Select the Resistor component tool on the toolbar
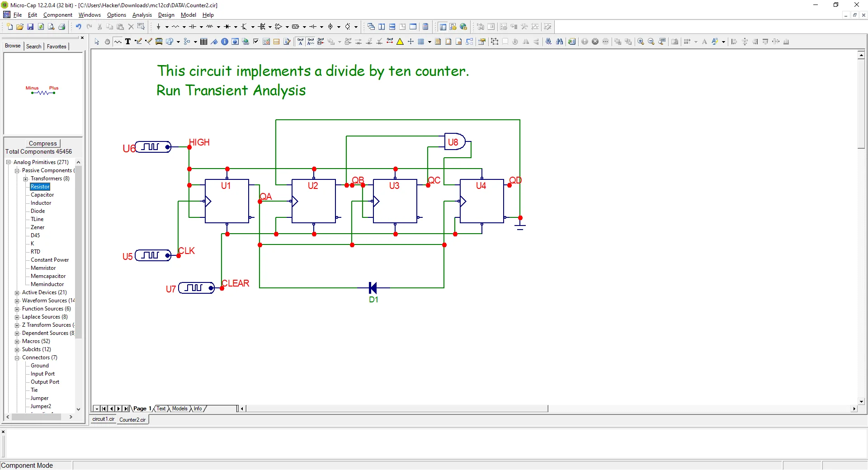868x470 pixels. pos(176,27)
